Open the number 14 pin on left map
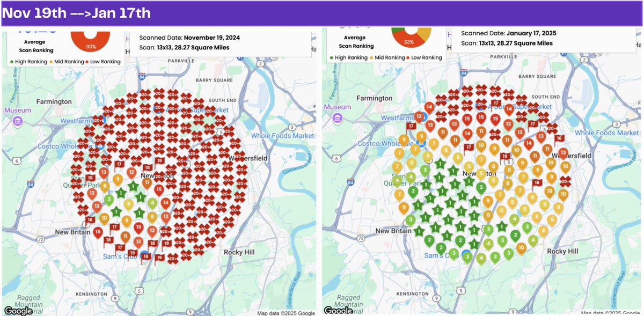Screen dimensions: 644x316 pos(165,203)
